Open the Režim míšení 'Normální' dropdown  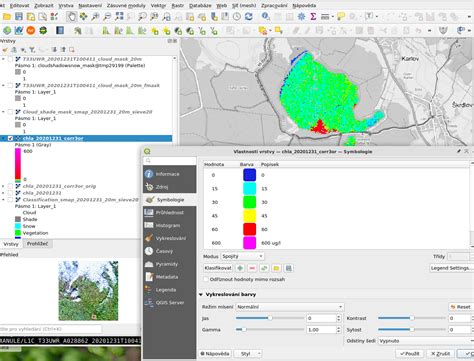(290, 307)
